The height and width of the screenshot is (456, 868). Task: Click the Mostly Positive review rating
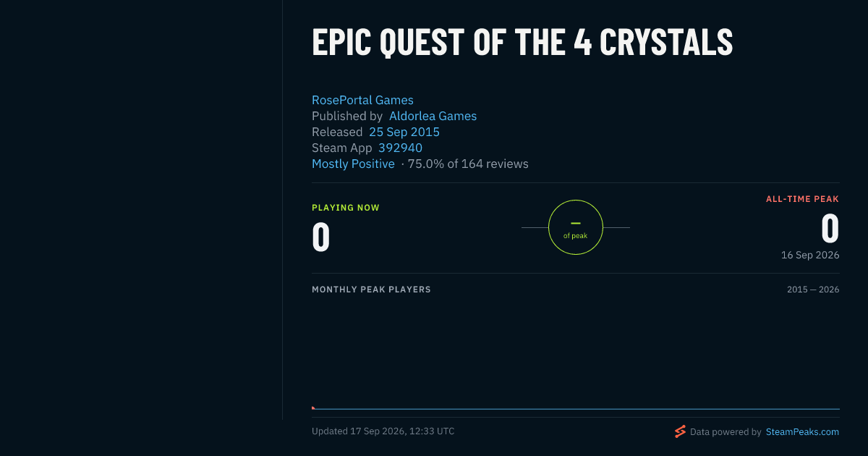(x=353, y=164)
